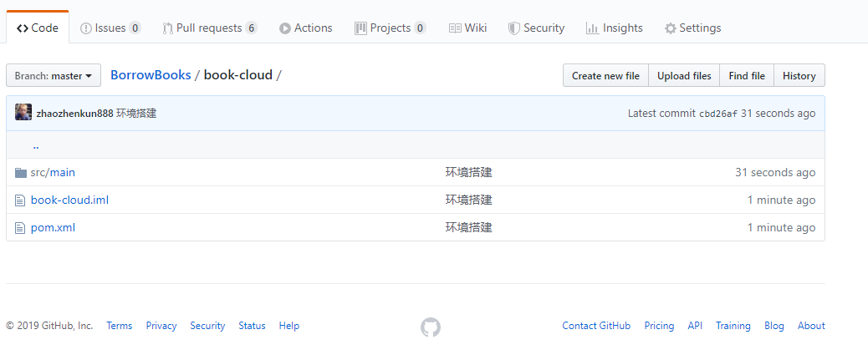Click the Create new file button

(x=605, y=76)
